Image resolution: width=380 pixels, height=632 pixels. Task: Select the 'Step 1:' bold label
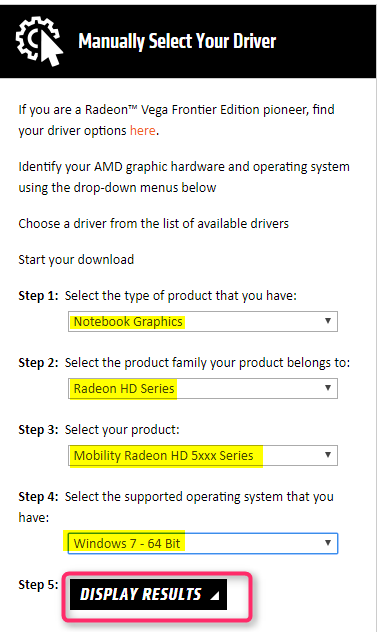coord(38,296)
